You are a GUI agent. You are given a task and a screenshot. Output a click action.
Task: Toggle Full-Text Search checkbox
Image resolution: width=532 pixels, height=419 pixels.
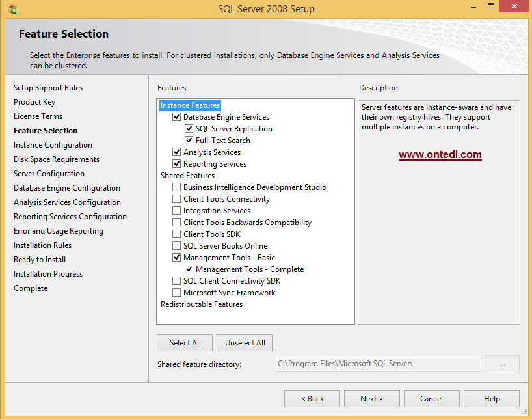[189, 141]
